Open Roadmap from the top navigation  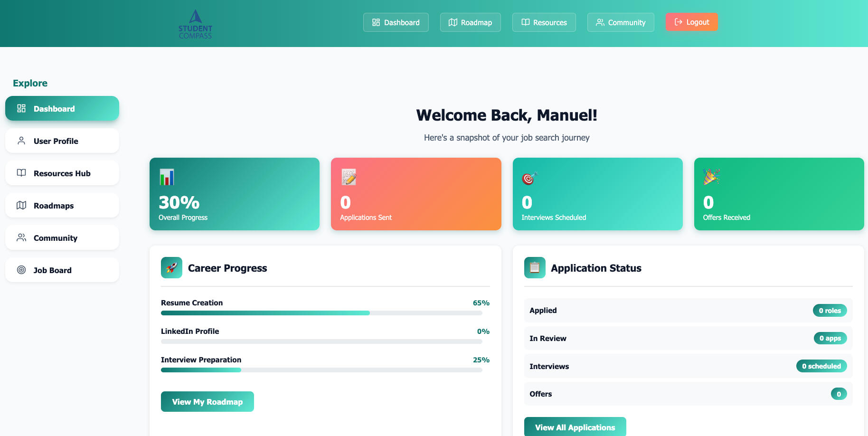(470, 22)
